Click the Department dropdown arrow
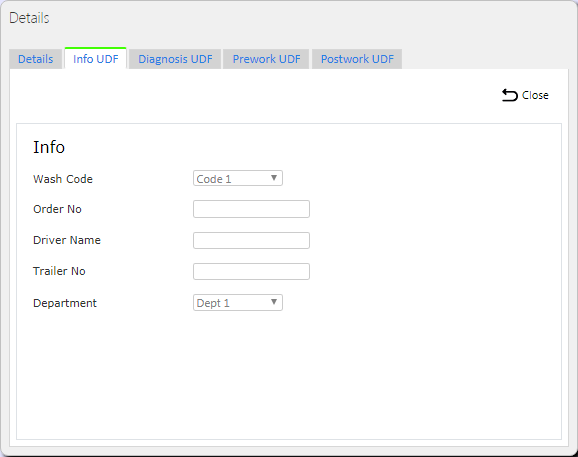Screen dimensions: 578x457 [274, 302]
